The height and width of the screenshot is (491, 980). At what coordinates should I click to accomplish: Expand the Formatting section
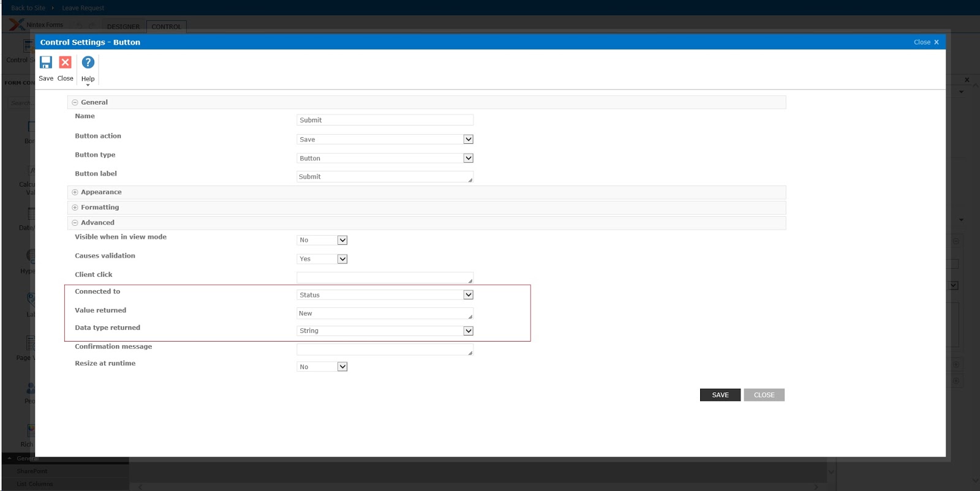click(75, 208)
